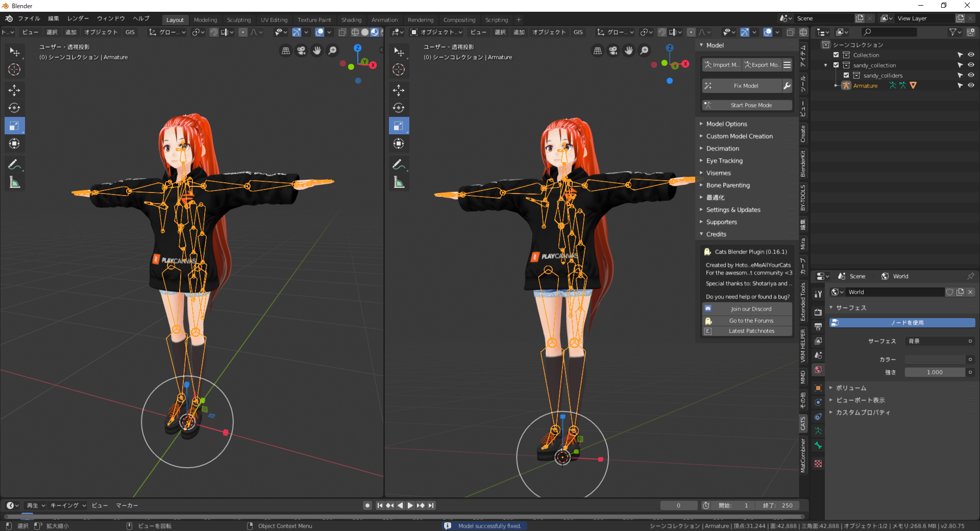980x531 pixels.
Task: Click the zoom magnifier icon in right viewport
Action: 645,51
